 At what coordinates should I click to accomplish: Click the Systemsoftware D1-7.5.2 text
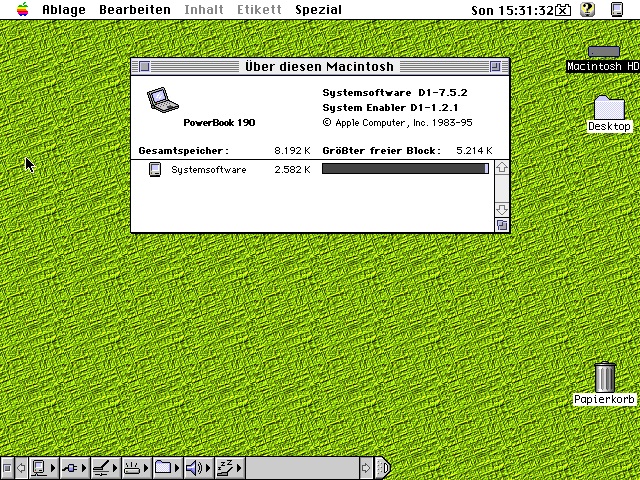(395, 93)
